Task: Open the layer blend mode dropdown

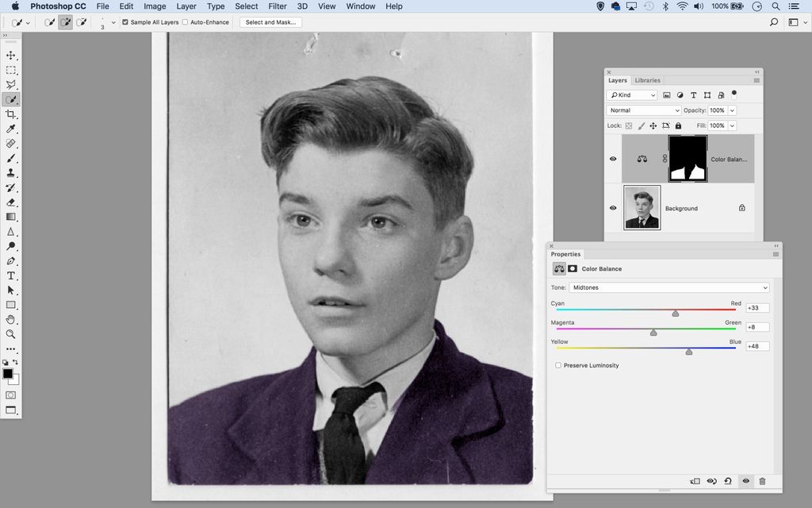Action: (x=643, y=110)
